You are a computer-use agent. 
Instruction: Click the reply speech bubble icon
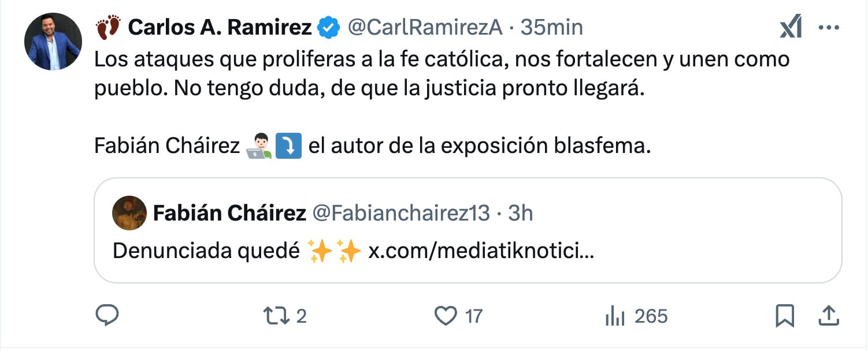107,315
